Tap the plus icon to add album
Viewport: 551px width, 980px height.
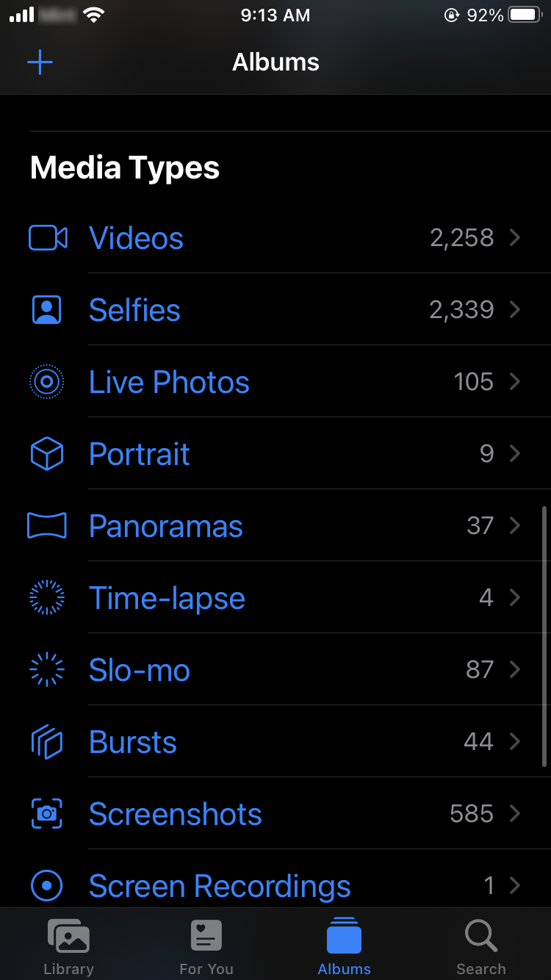40,62
